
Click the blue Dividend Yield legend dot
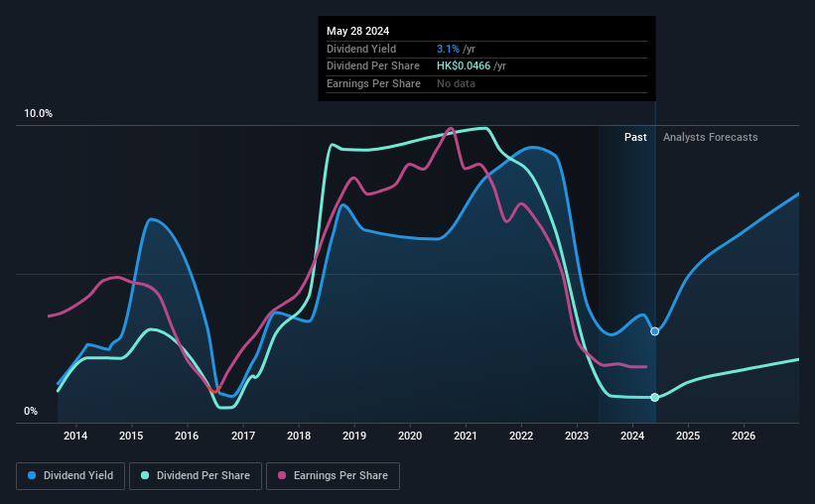click(32, 475)
